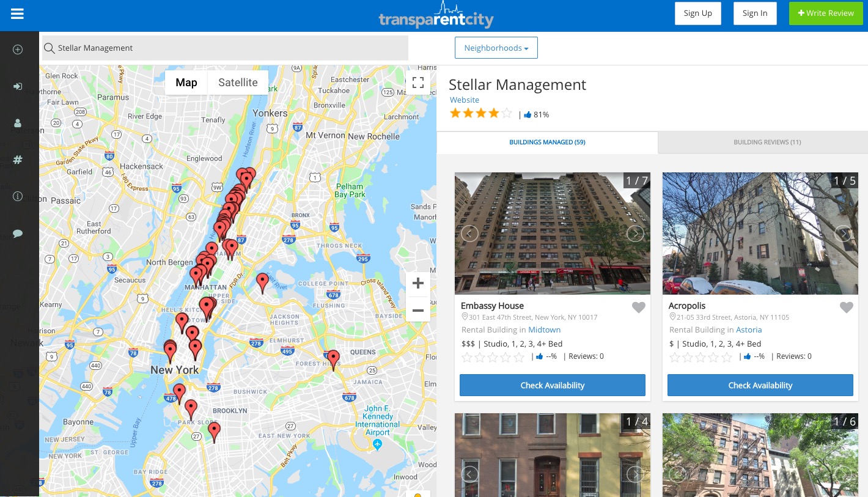Click the green Write Review button
The image size is (868, 497).
pyautogui.click(x=826, y=13)
